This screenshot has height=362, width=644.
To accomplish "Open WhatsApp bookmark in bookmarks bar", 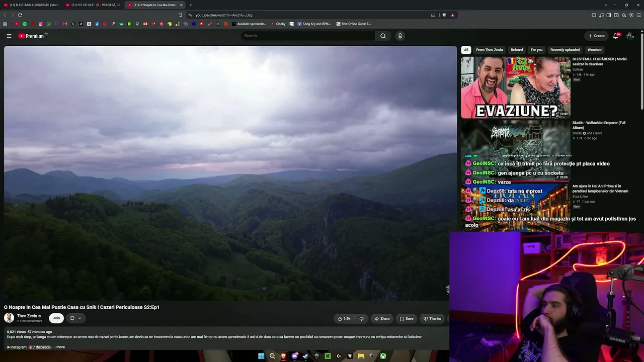I will click(x=49, y=24).
